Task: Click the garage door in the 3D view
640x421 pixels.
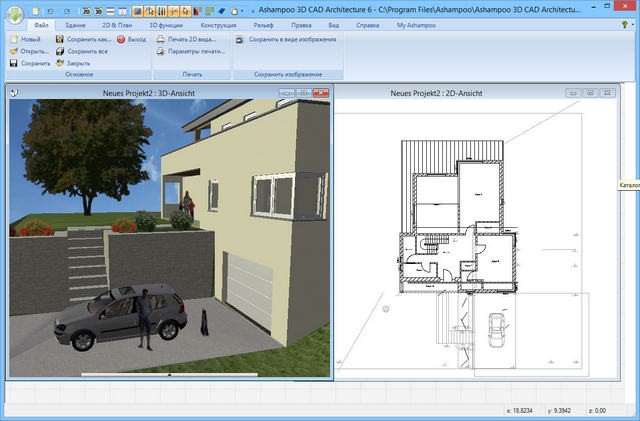Action: tap(249, 291)
